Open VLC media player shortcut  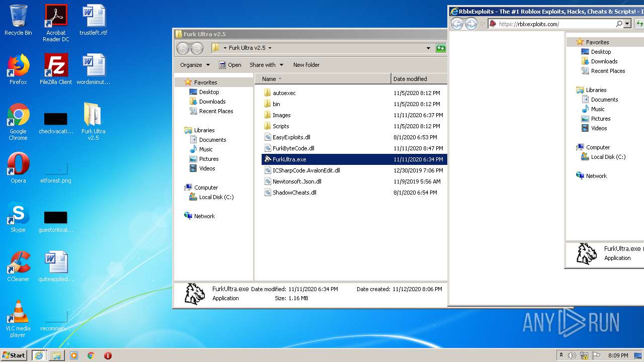tap(18, 319)
